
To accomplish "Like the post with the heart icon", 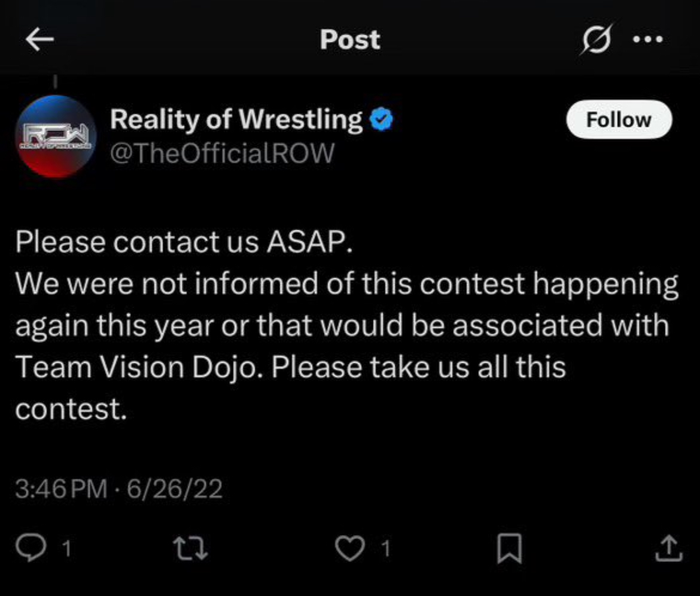I will click(351, 548).
